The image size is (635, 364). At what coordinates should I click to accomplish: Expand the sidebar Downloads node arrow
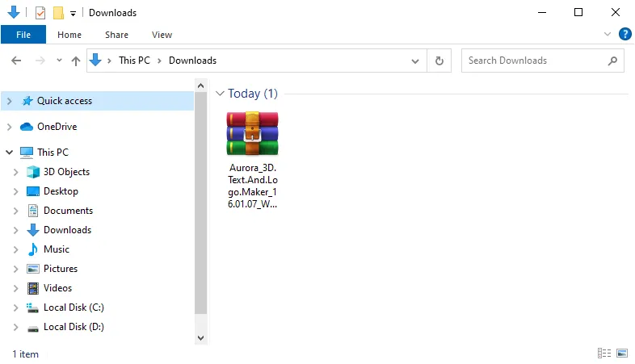tap(16, 231)
